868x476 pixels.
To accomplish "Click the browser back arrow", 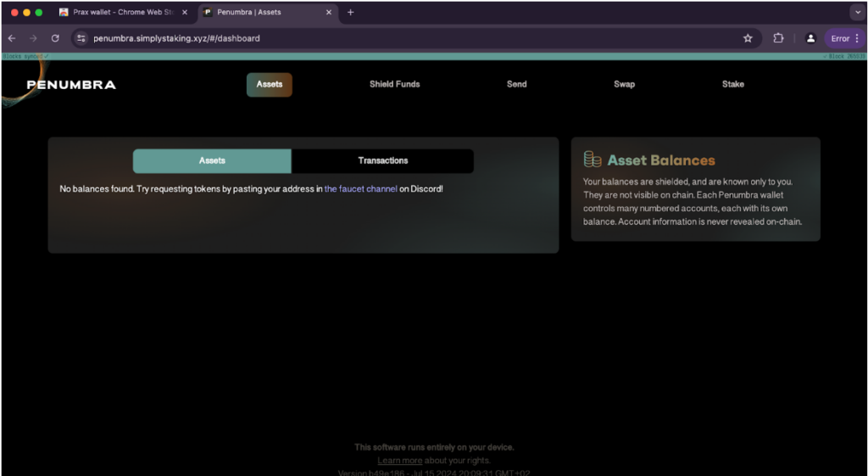I will pyautogui.click(x=12, y=38).
